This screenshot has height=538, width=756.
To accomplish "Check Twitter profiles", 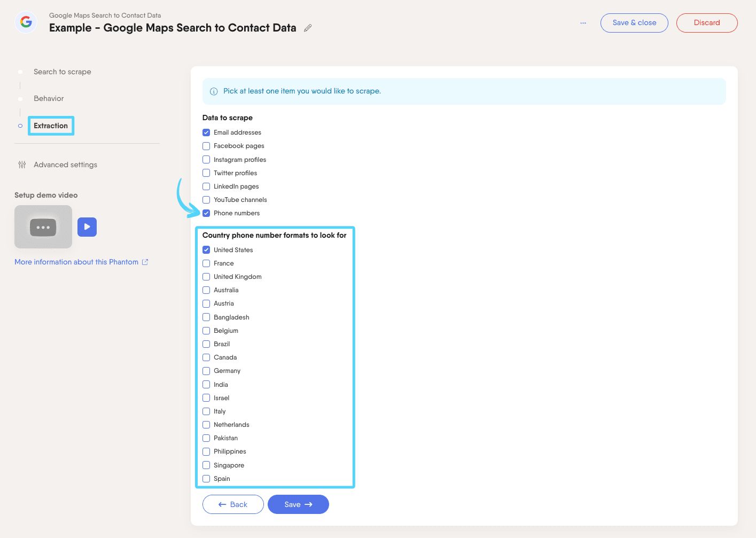I will click(x=206, y=173).
